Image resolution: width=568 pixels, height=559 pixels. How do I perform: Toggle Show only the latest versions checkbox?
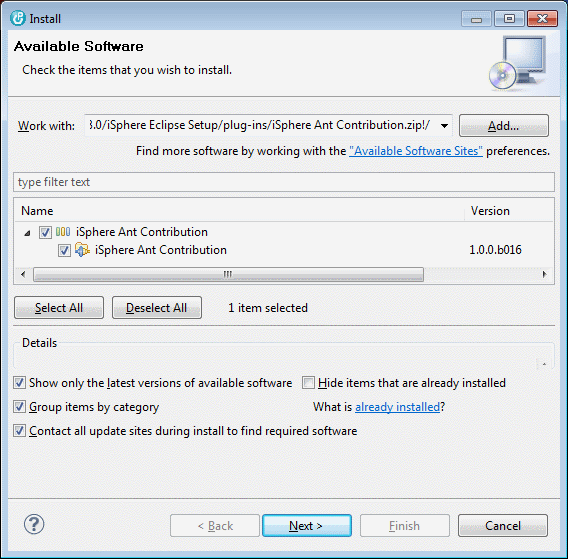point(19,383)
